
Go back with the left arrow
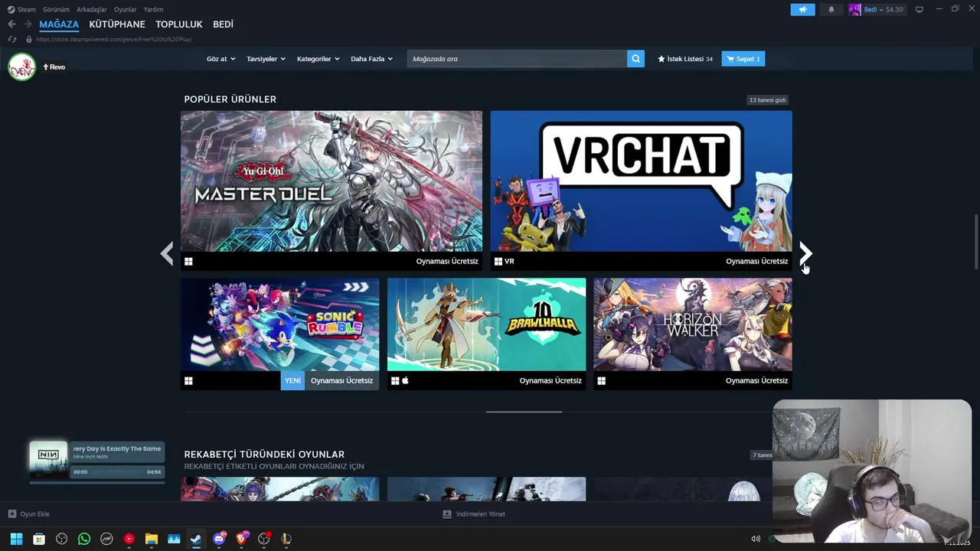(x=11, y=24)
